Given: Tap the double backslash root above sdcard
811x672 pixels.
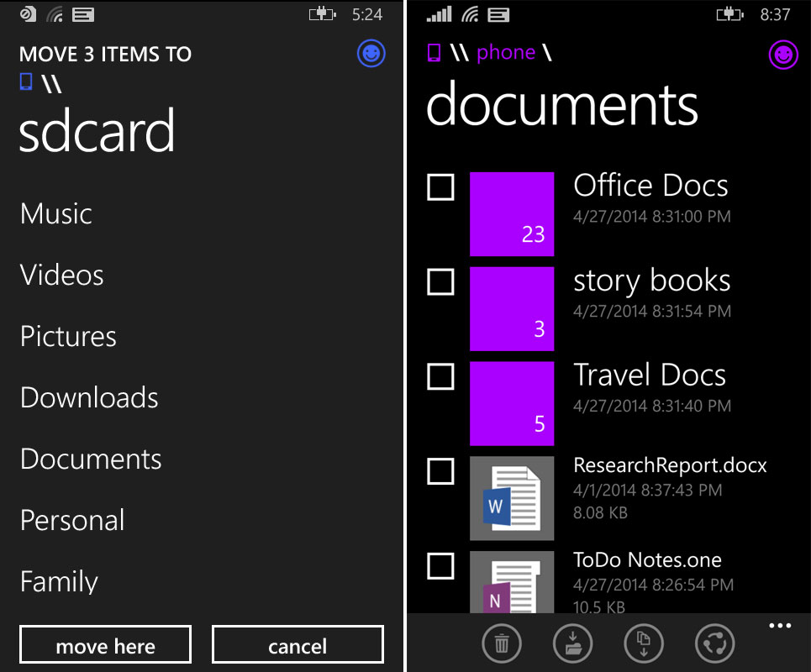Looking at the screenshot, I should point(51,83).
